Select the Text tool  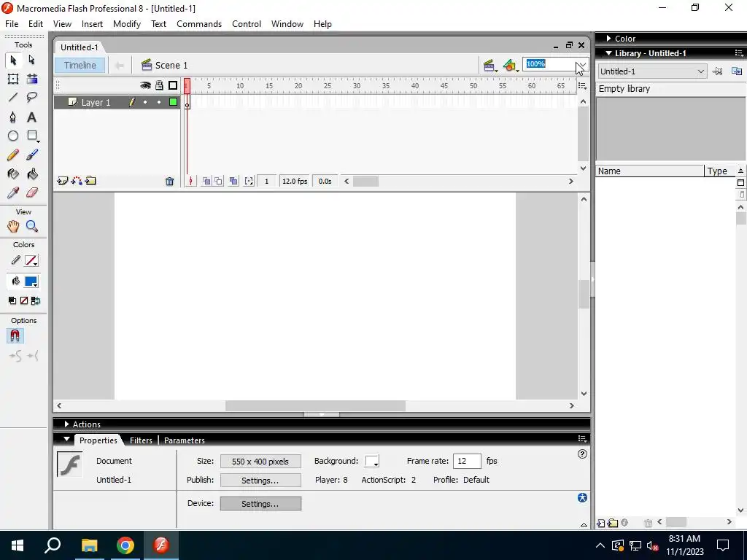click(32, 117)
